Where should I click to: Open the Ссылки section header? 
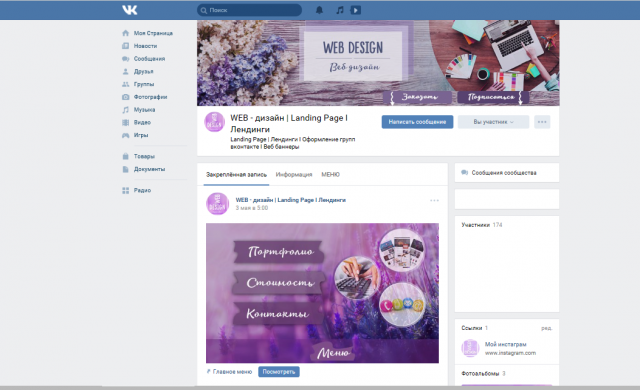(x=474, y=328)
